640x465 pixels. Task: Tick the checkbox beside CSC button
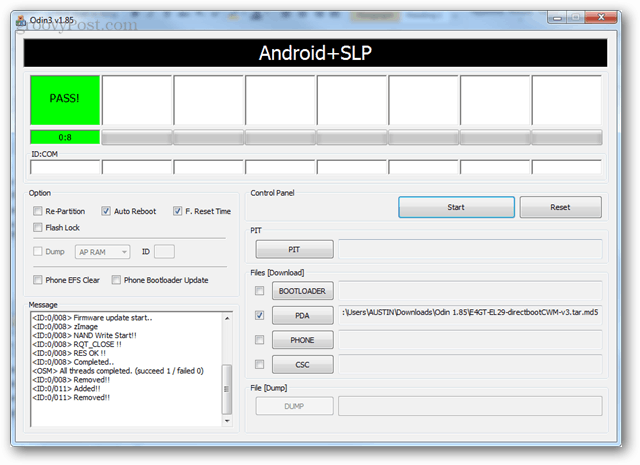point(259,364)
